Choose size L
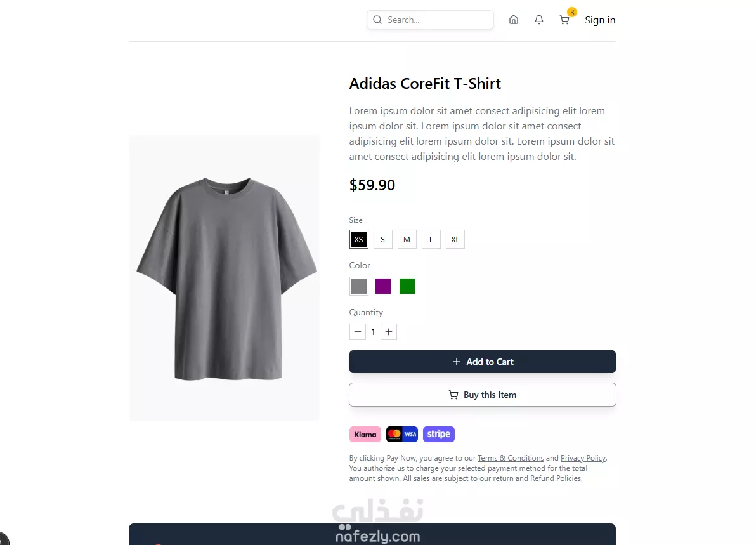 [x=431, y=239]
